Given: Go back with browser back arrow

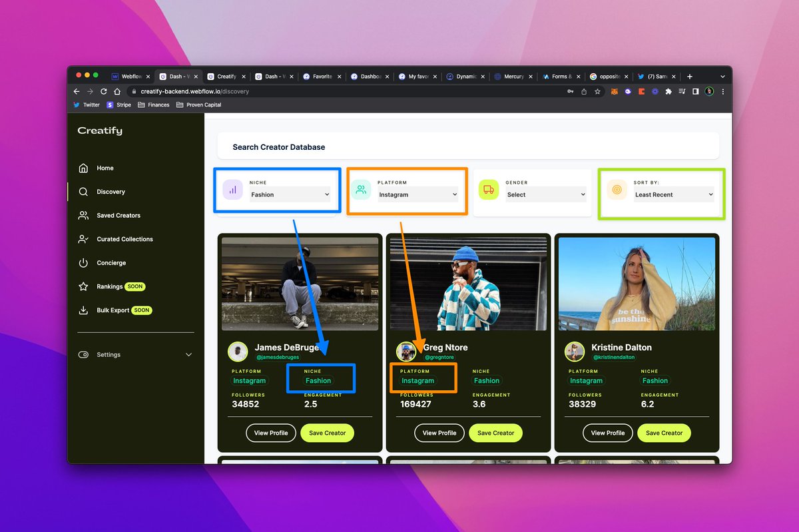Looking at the screenshot, I should point(77,91).
